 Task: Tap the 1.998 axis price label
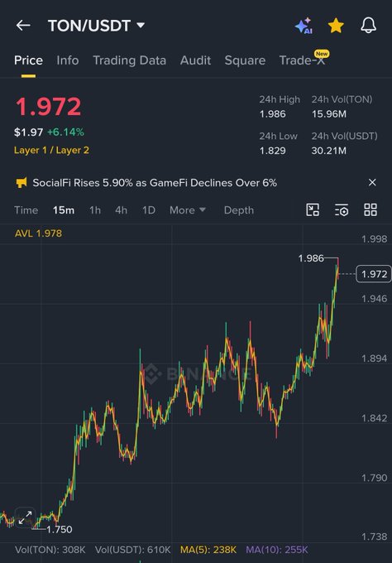click(374, 238)
